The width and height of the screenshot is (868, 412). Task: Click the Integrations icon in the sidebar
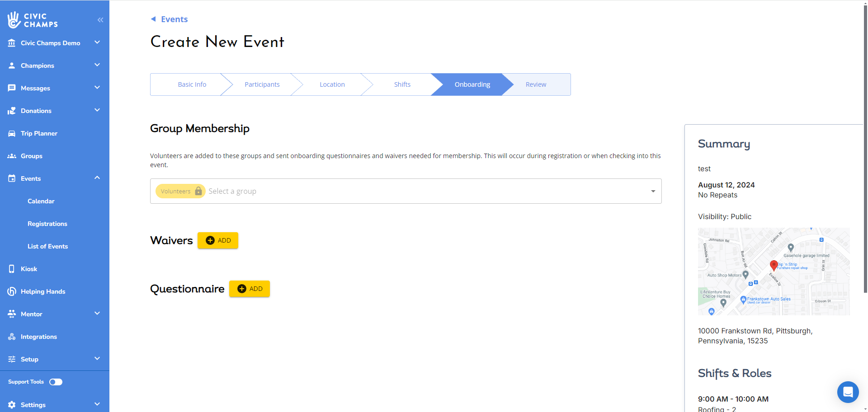12,337
